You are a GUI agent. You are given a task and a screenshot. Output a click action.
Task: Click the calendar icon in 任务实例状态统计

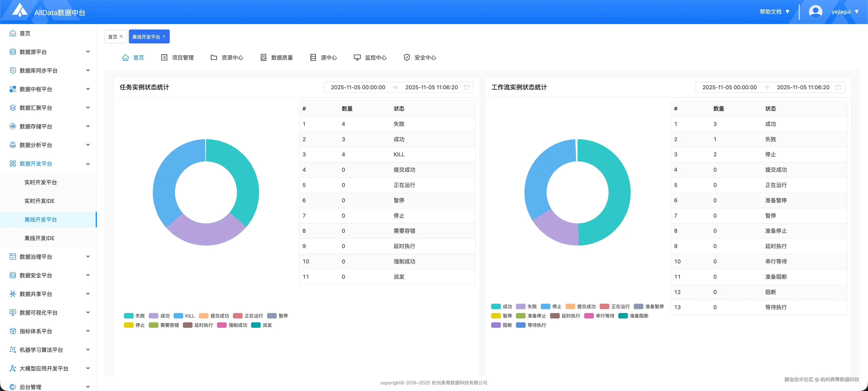coord(466,87)
